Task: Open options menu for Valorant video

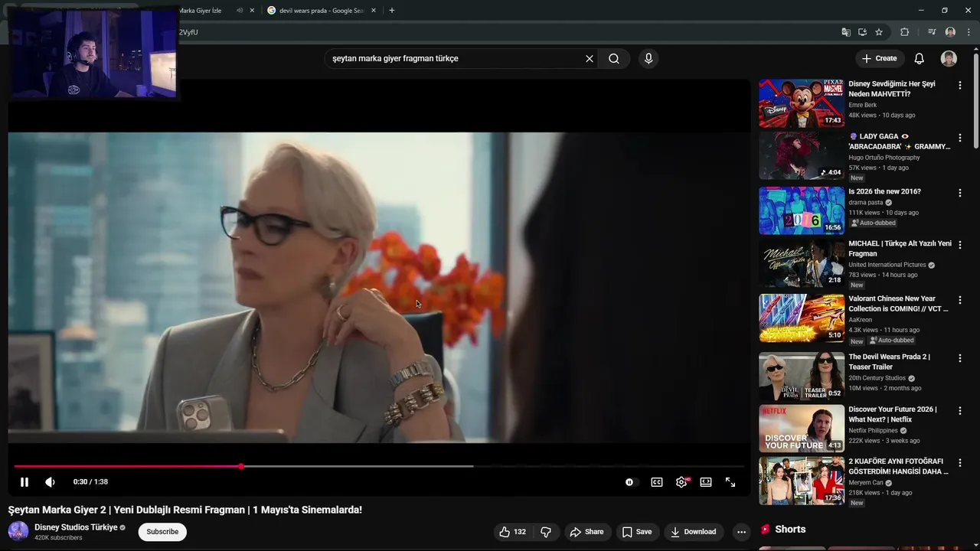Action: pyautogui.click(x=960, y=300)
